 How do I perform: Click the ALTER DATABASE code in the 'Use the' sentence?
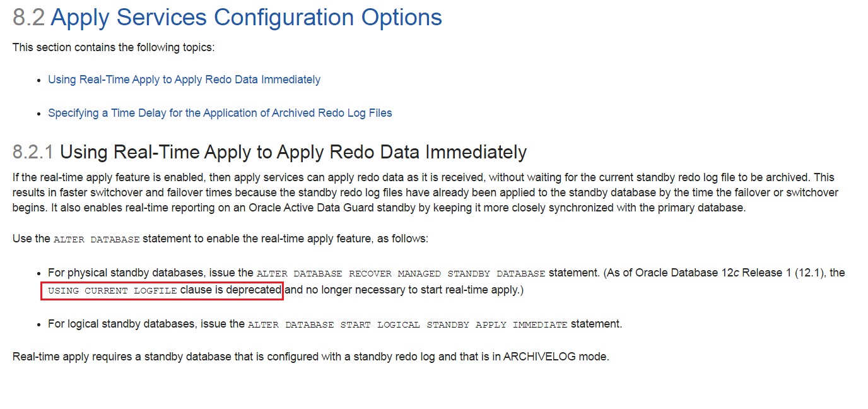97,240
